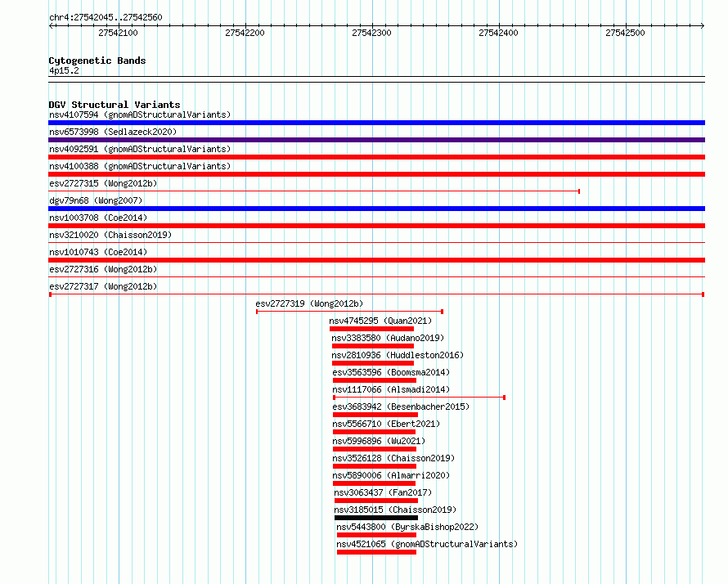Image resolution: width=728 pixels, height=584 pixels.
Task: Click the red bar under nsv5996896
Action: click(375, 449)
